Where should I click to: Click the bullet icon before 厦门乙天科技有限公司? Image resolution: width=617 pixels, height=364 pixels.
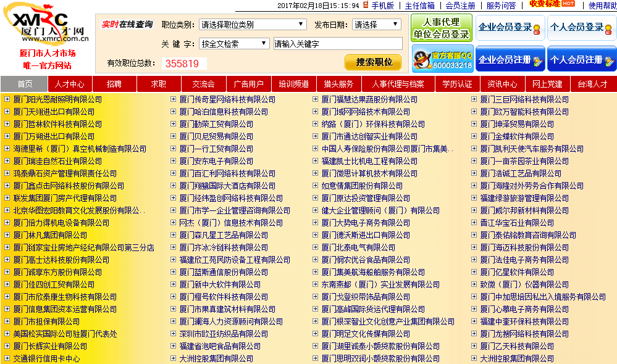[474, 346]
